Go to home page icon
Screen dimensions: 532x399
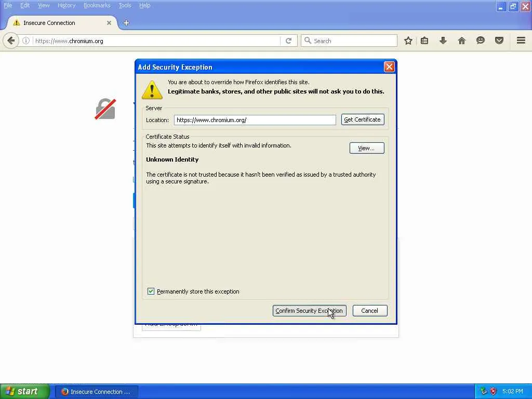(x=462, y=41)
